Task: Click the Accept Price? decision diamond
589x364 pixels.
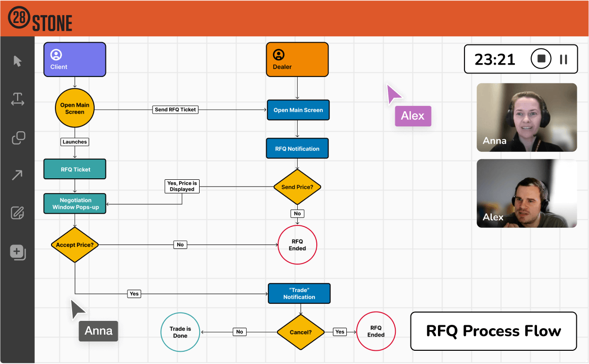Action: (75, 244)
